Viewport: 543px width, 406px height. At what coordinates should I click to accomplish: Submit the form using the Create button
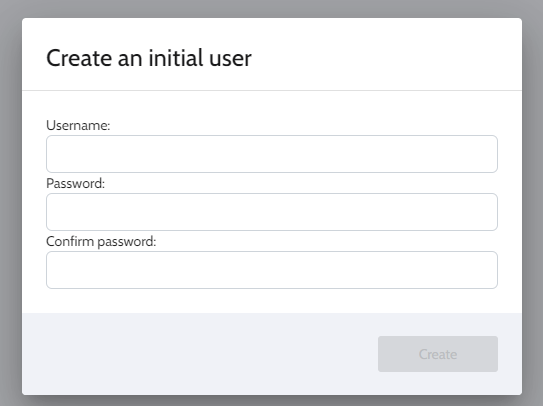click(438, 354)
